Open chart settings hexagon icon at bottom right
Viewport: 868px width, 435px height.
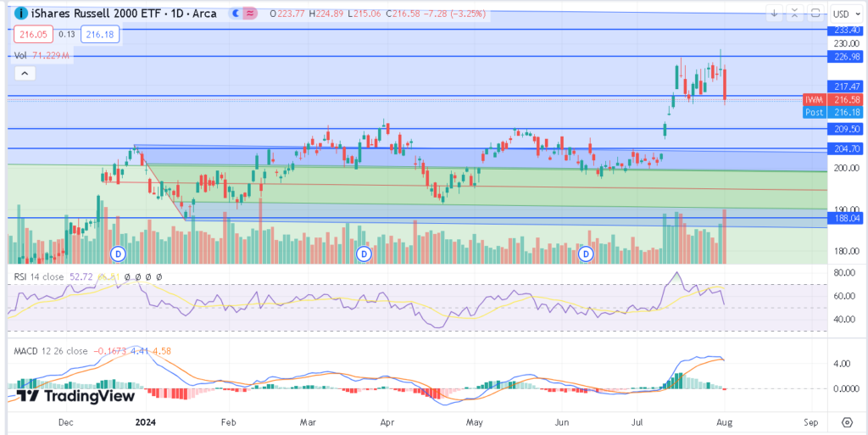pyautogui.click(x=847, y=422)
